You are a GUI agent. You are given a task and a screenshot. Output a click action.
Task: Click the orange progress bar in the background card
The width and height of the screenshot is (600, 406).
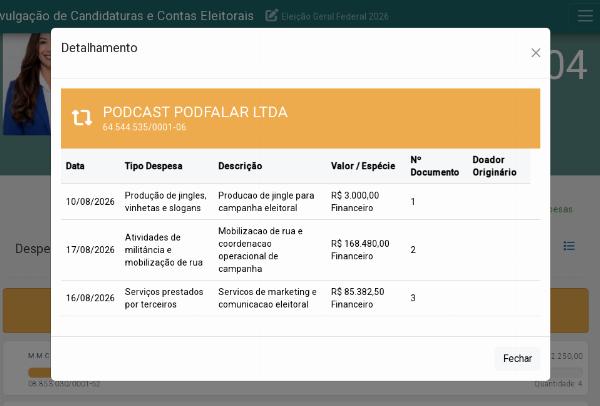pyautogui.click(x=39, y=372)
